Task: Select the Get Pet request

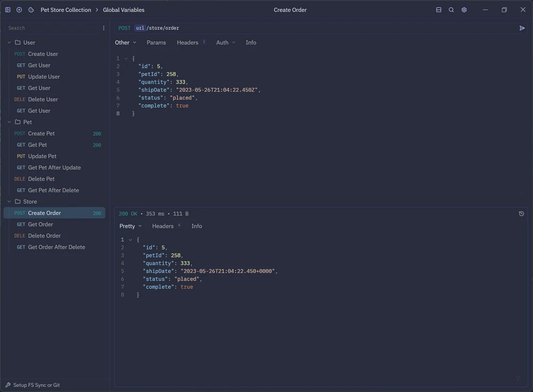Action: [54, 145]
